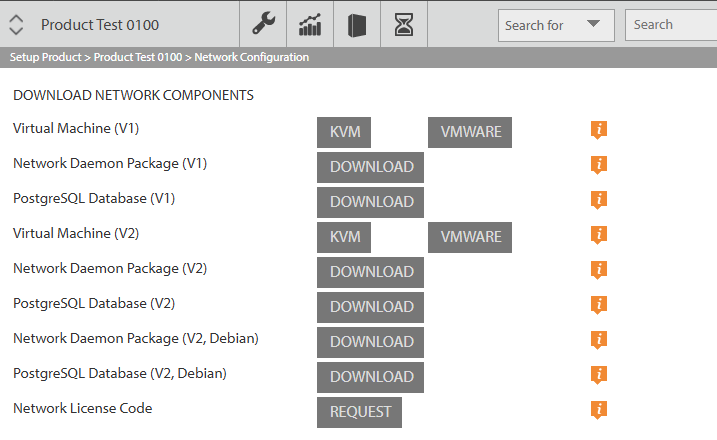Request the Network License Code
This screenshot has height=440, width=717.
[359, 412]
